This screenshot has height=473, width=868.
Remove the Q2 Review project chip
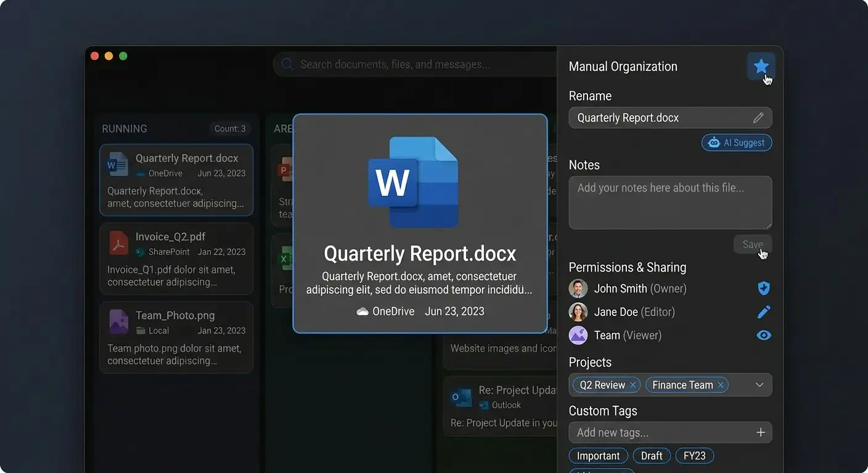click(633, 385)
